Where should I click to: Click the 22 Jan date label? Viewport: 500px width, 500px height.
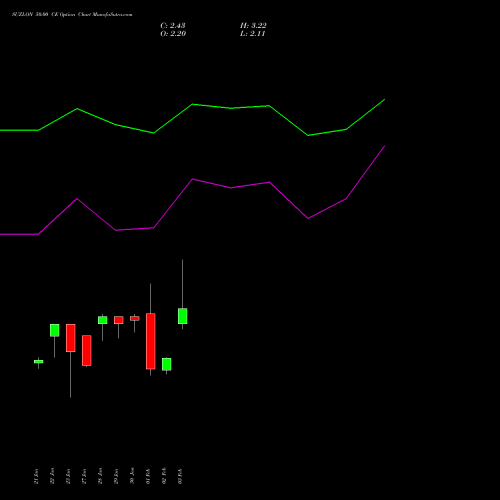pos(52,476)
